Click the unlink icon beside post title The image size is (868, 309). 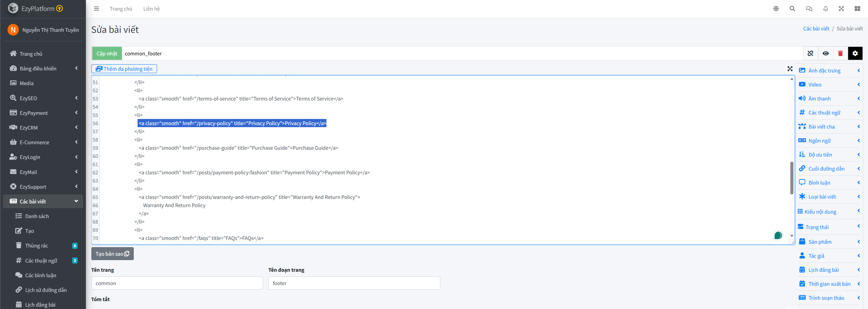coord(810,53)
